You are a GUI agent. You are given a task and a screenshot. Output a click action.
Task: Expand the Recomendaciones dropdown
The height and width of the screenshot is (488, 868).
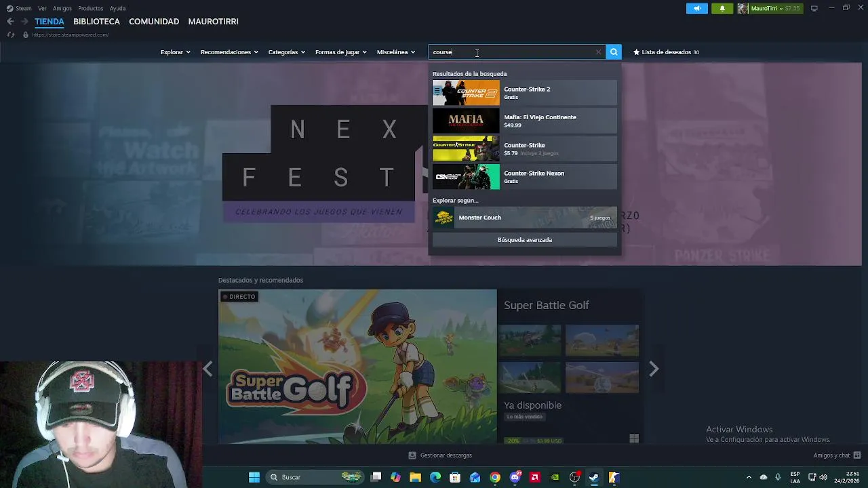coord(229,52)
